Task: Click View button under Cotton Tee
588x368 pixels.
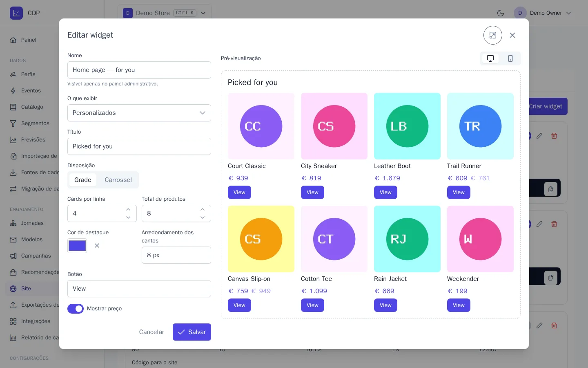Action: [x=312, y=305]
